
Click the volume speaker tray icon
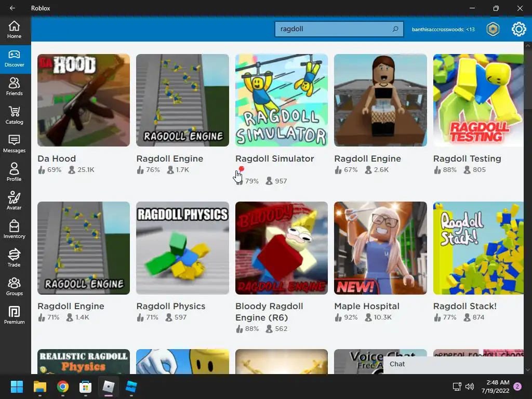(470, 387)
